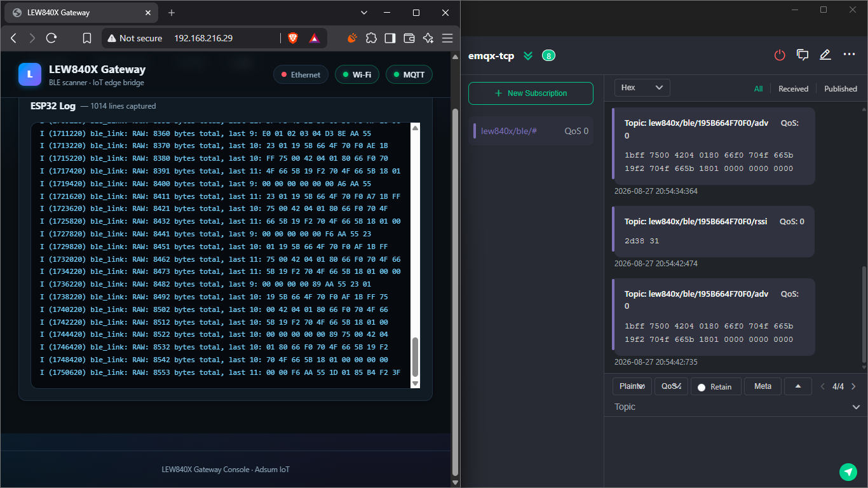Click the adv message timestamped 20:54:42:735
The width and height of the screenshot is (868, 488).
[713, 316]
